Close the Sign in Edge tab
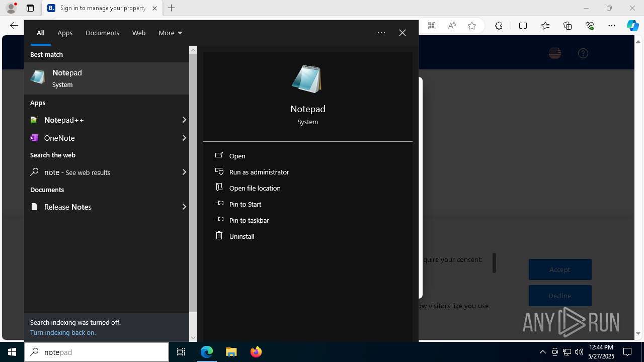Screen dimensions: 644x362 point(154,8)
